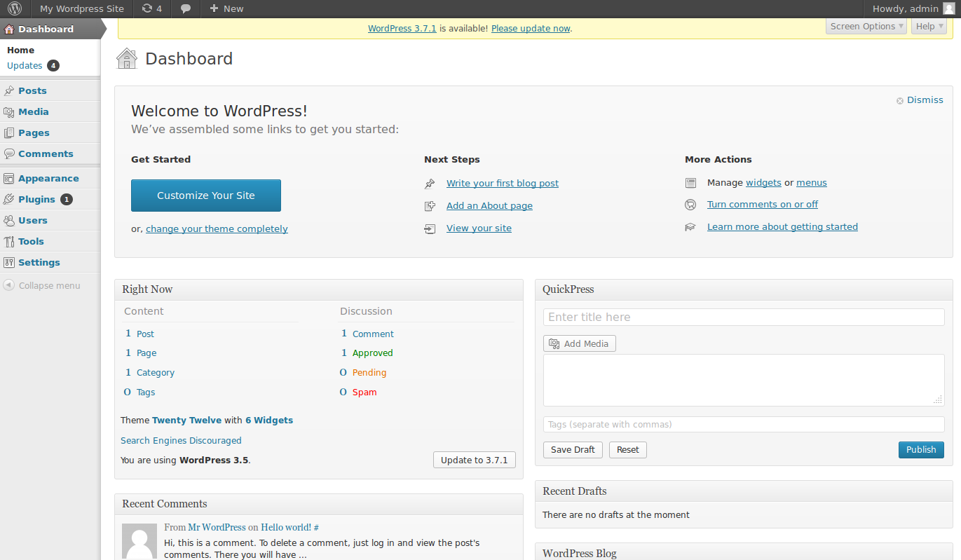The height and width of the screenshot is (560, 961).
Task: Click the comments bubble icon in admin bar
Action: pyautogui.click(x=185, y=8)
